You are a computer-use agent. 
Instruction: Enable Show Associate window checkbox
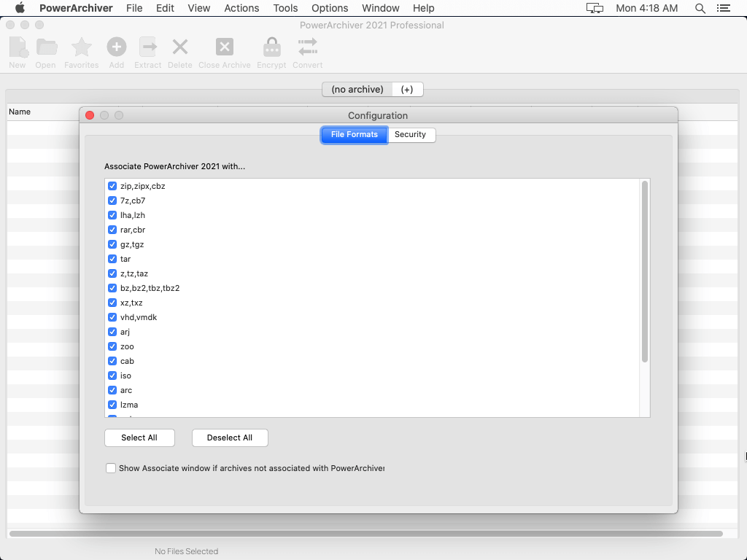point(111,468)
